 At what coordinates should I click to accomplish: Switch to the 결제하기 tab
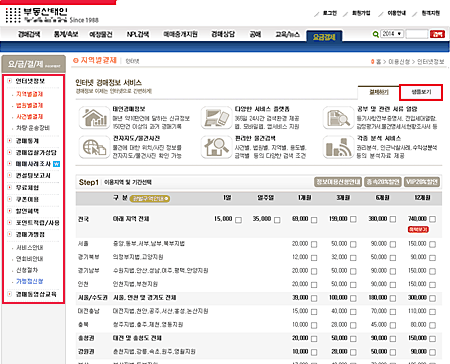379,92
